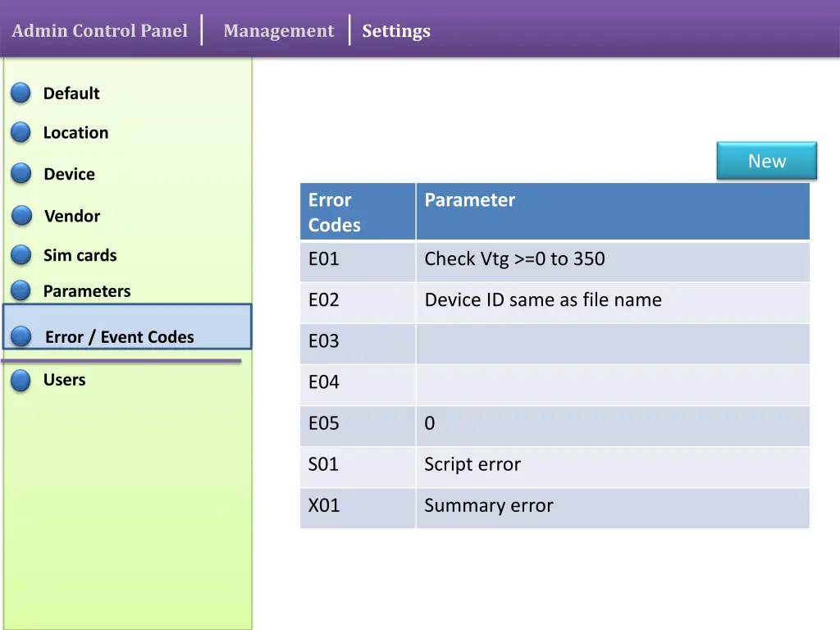Open the Settings tab
840x630 pixels.
coord(396,31)
